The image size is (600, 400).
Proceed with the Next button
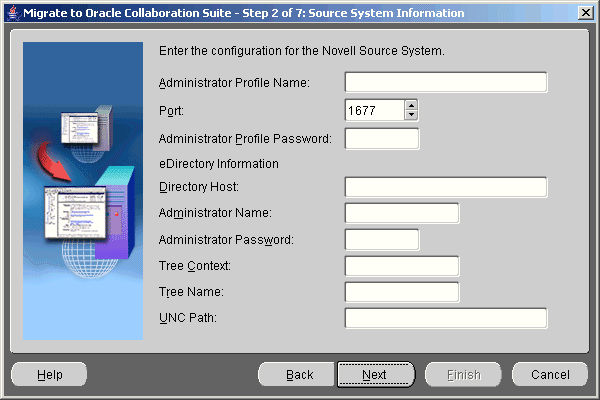376,374
